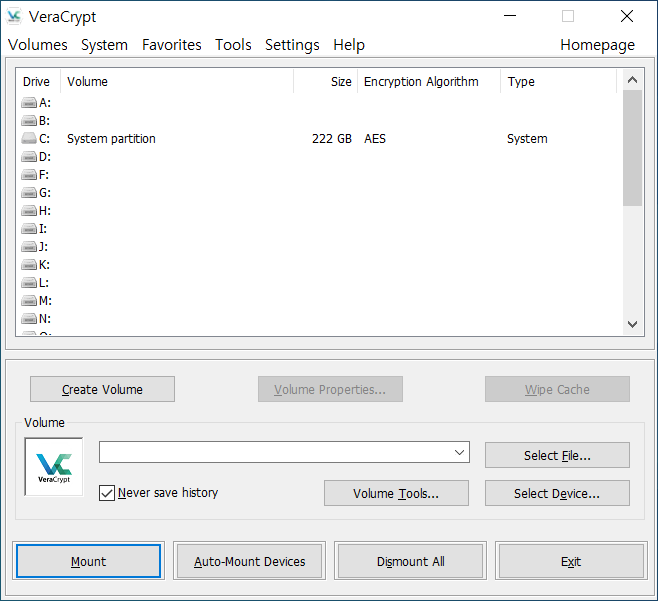
Task: Open the Tools menu
Action: [233, 44]
